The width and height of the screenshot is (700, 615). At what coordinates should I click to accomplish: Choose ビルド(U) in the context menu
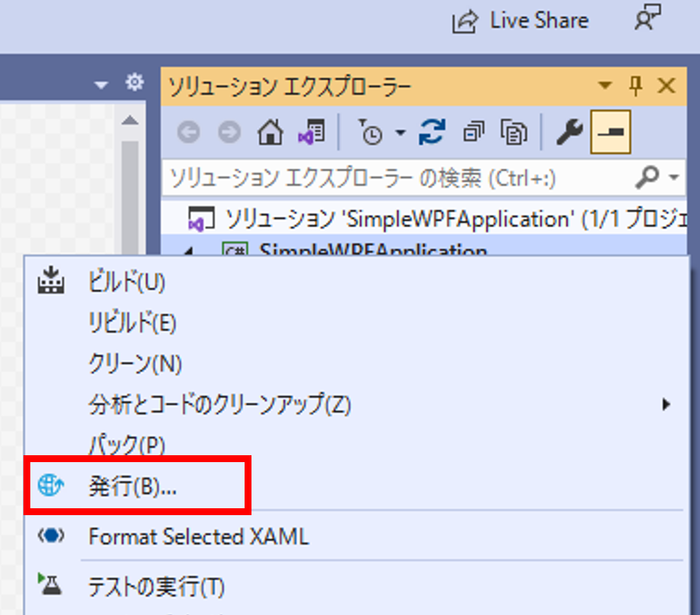coord(127,282)
